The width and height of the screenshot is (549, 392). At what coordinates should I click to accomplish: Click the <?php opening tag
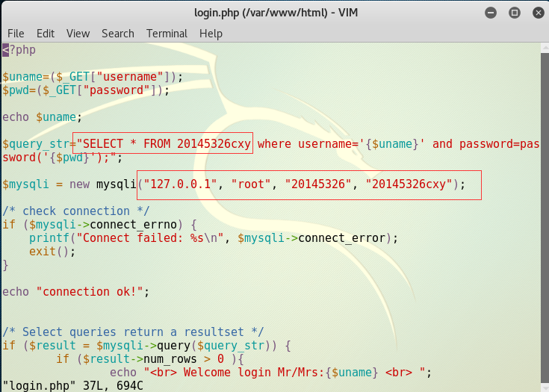click(x=19, y=50)
